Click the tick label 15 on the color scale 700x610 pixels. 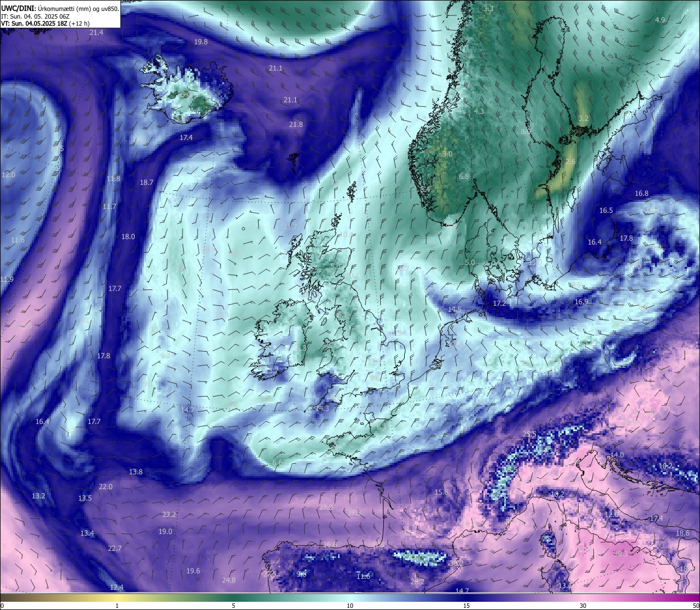click(x=466, y=606)
